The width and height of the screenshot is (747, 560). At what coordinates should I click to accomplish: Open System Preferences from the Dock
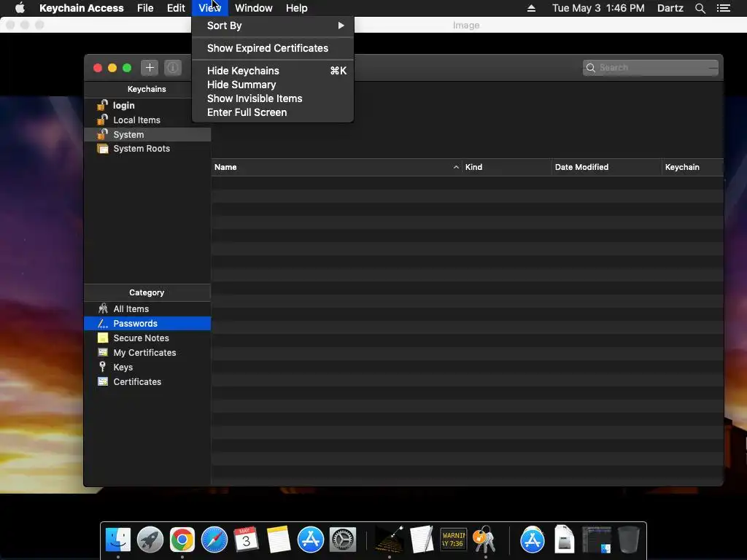(343, 540)
